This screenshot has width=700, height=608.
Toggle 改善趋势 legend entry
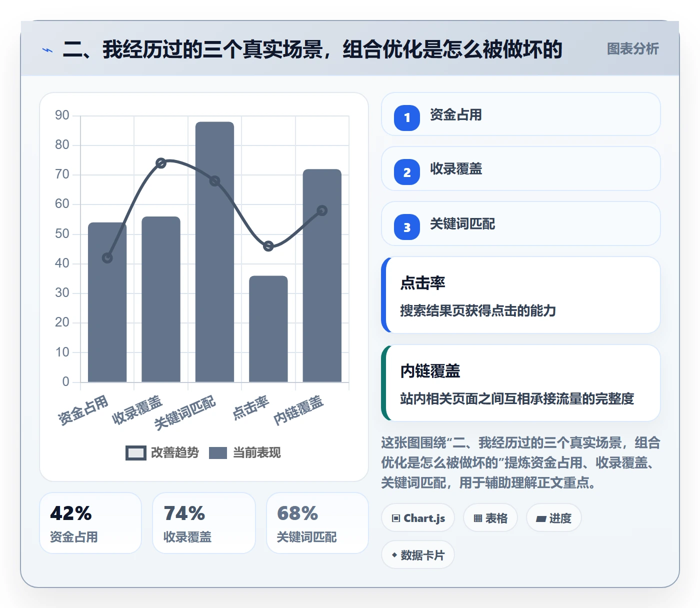[162, 453]
